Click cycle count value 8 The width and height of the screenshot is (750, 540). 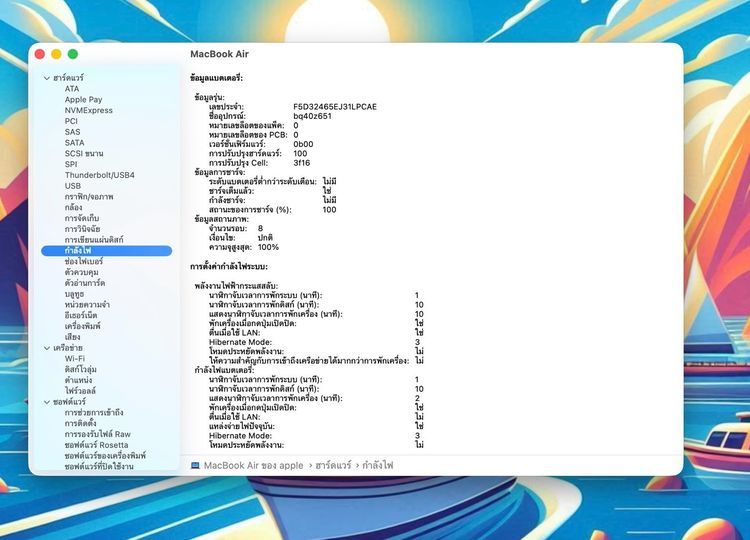click(x=260, y=229)
